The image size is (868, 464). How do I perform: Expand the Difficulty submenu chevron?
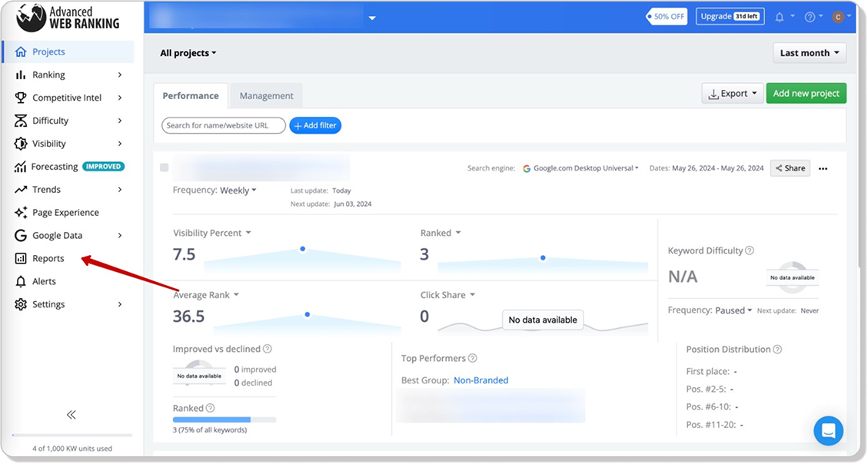120,121
